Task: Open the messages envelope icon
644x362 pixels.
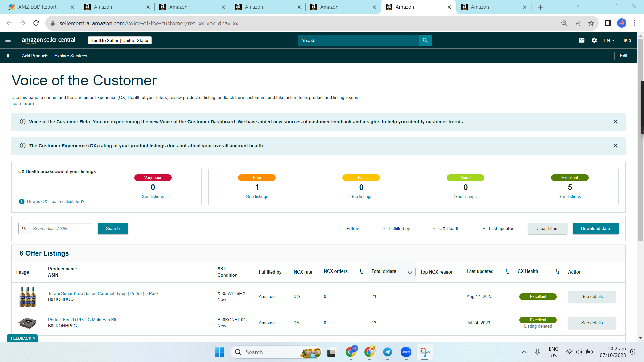Action: (582, 40)
